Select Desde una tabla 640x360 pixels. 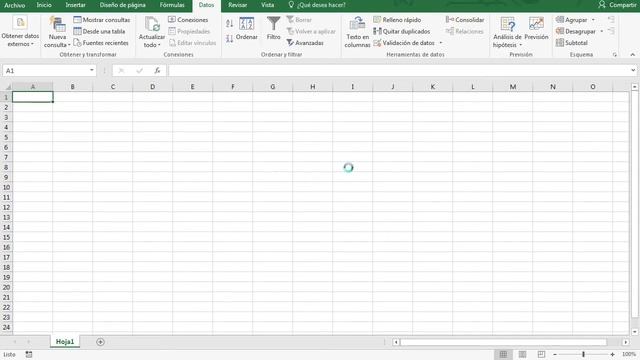(x=99, y=31)
